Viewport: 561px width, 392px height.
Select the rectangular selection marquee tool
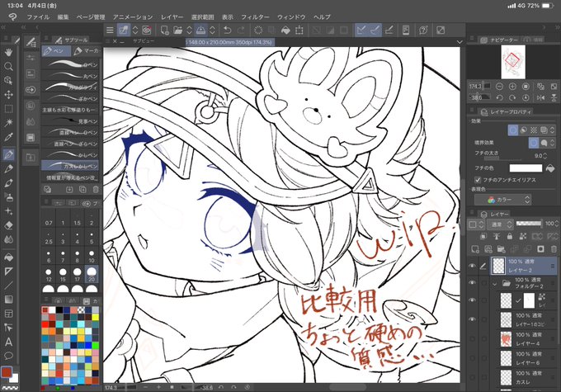click(x=8, y=108)
